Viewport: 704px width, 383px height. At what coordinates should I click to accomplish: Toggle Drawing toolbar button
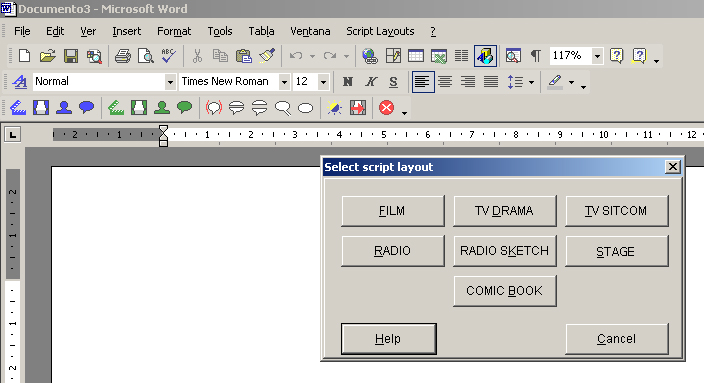coord(485,56)
